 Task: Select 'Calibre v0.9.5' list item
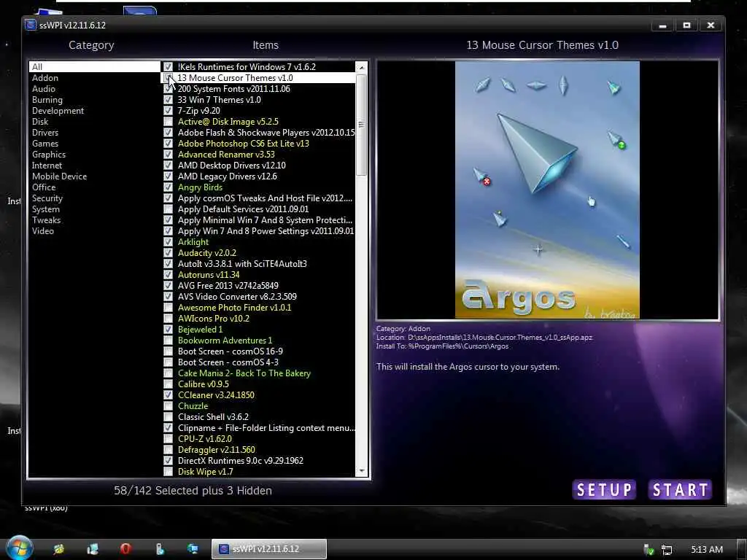pos(203,384)
